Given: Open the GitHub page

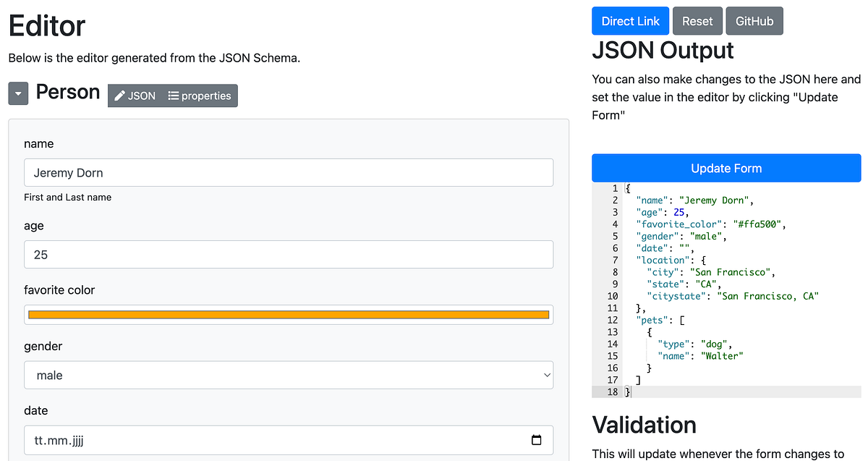Looking at the screenshot, I should (754, 20).
